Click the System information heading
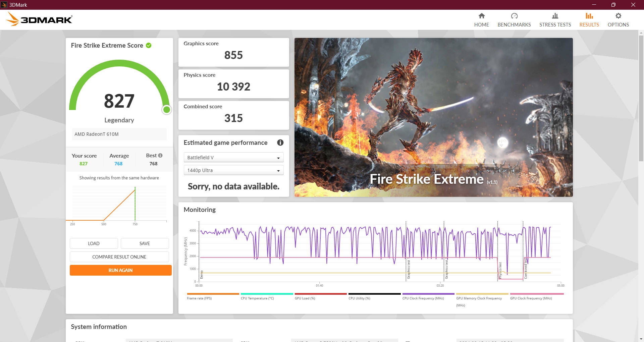644x342 pixels. click(x=99, y=327)
